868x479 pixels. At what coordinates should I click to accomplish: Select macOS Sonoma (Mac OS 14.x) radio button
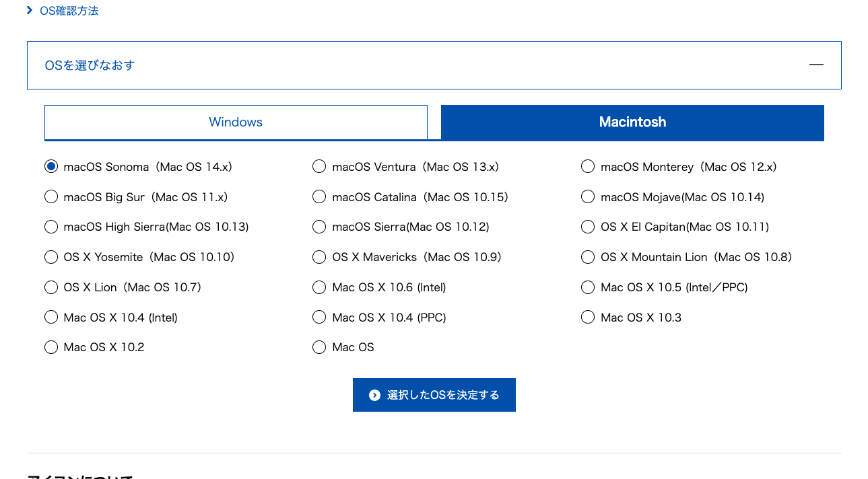click(x=51, y=166)
